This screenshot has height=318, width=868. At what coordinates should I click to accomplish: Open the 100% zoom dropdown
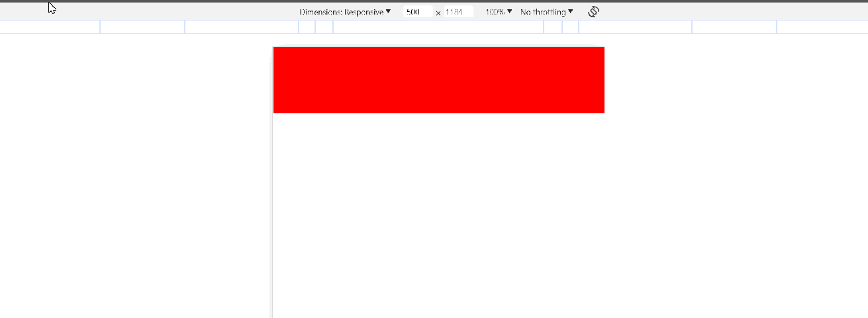(499, 12)
